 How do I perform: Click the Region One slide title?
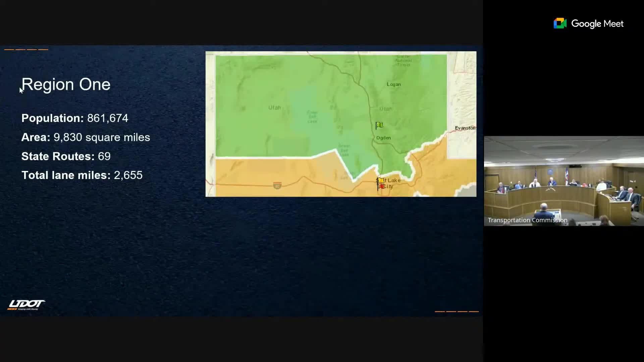click(66, 84)
